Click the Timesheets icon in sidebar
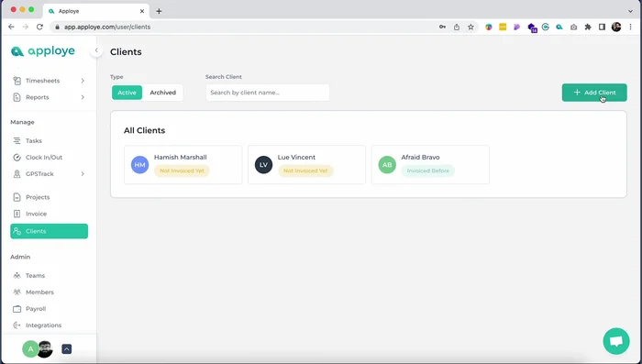642x364 pixels. coord(17,81)
